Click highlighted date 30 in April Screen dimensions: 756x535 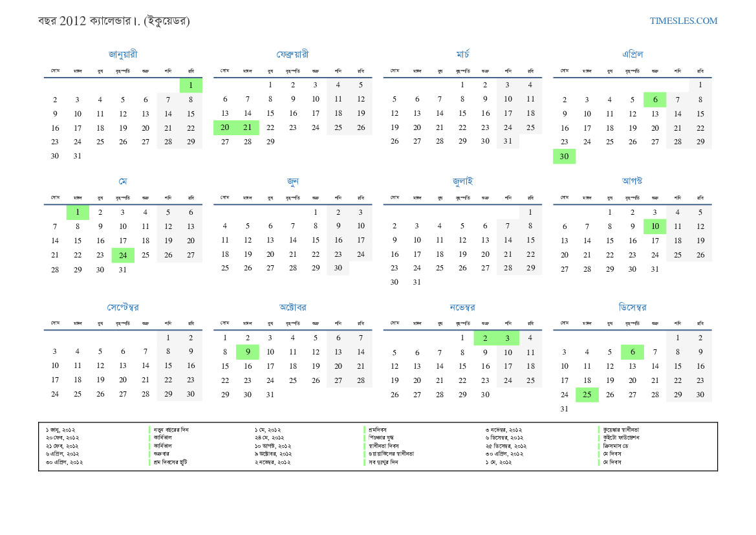[564, 157]
